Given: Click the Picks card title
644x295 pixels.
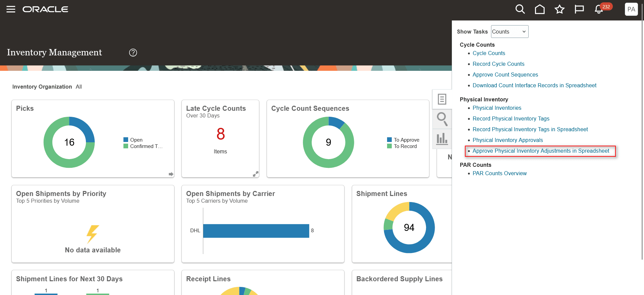Looking at the screenshot, I should click(25, 108).
